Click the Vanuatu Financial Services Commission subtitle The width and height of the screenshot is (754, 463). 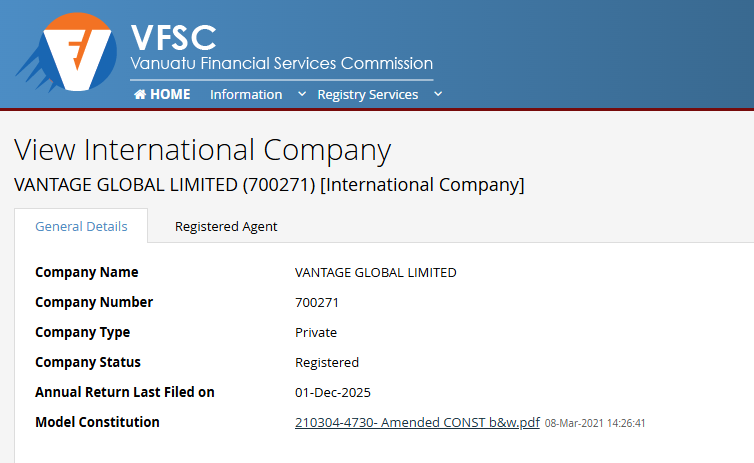coord(281,64)
